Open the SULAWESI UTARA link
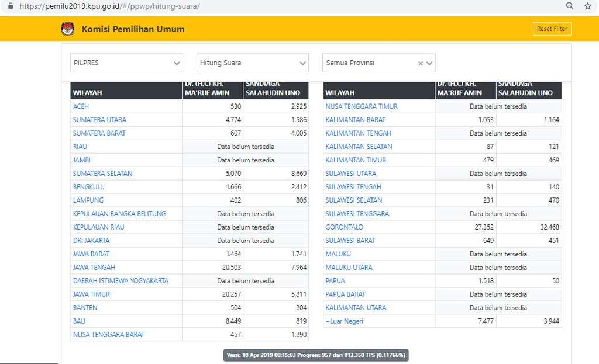The width and height of the screenshot is (599, 364). 351,173
